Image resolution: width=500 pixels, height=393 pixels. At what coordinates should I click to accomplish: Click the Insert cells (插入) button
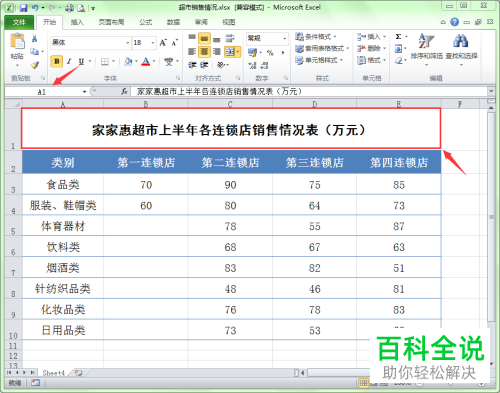point(371,37)
